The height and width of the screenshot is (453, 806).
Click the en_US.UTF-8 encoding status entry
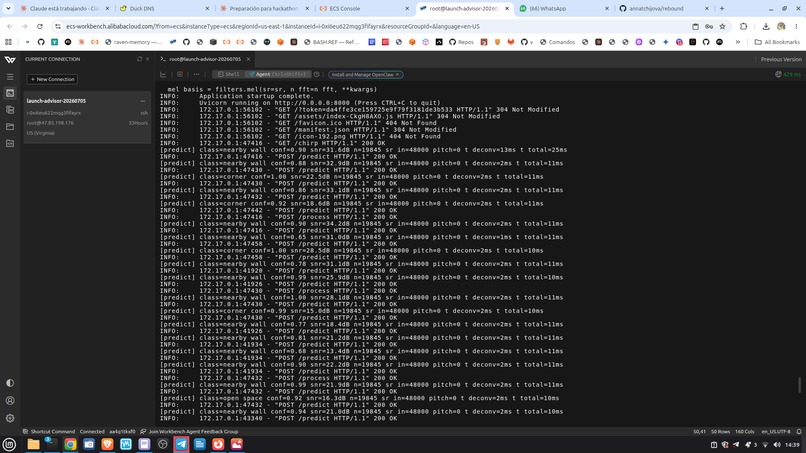pyautogui.click(x=776, y=431)
